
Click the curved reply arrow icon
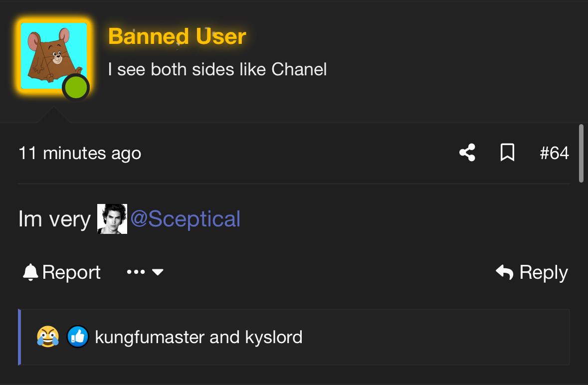pos(505,272)
